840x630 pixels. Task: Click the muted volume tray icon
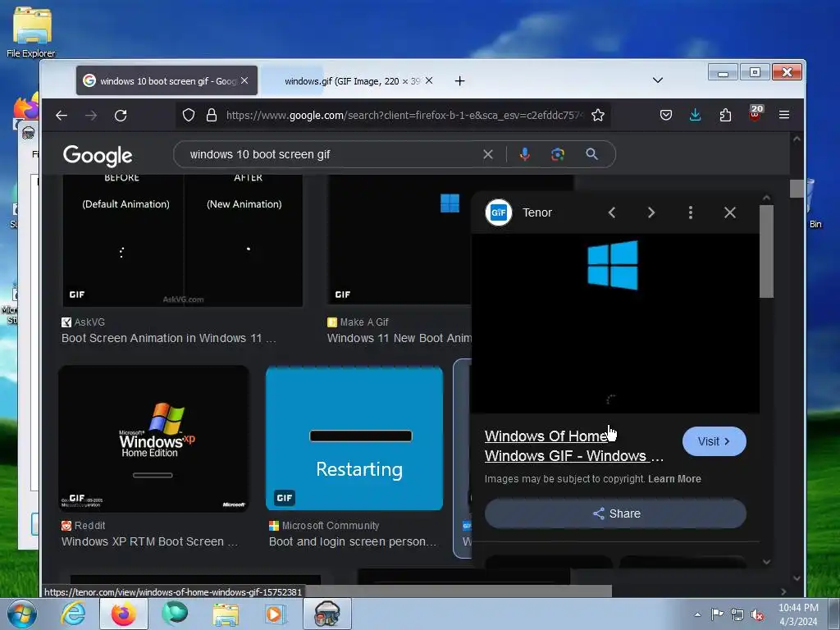(x=757, y=614)
